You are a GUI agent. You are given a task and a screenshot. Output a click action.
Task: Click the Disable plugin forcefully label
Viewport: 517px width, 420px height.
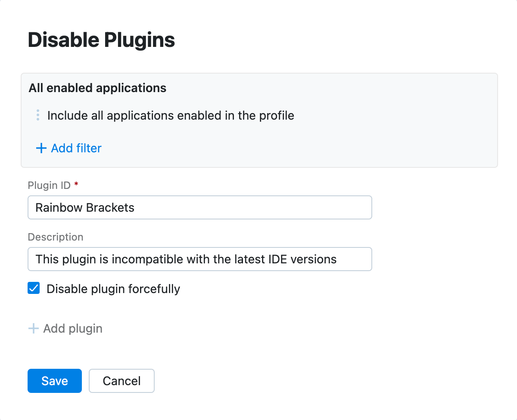113,289
